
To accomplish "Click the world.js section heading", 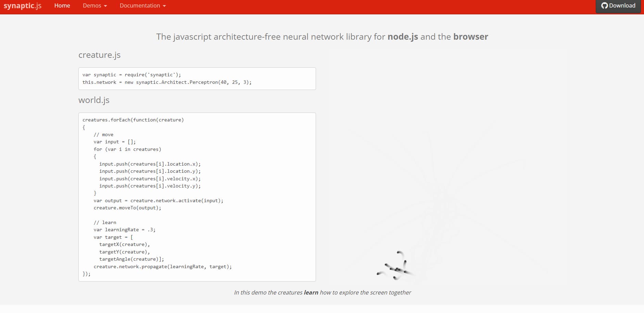I will click(x=94, y=100).
